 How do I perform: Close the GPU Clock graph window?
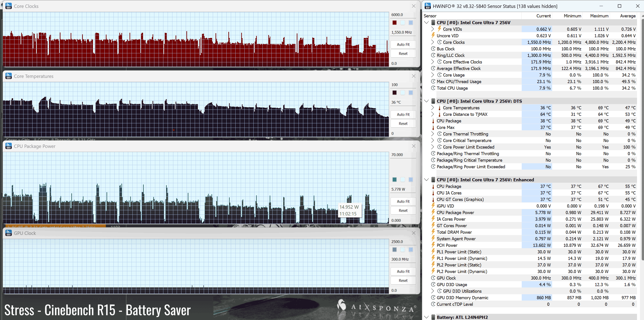tap(413, 233)
